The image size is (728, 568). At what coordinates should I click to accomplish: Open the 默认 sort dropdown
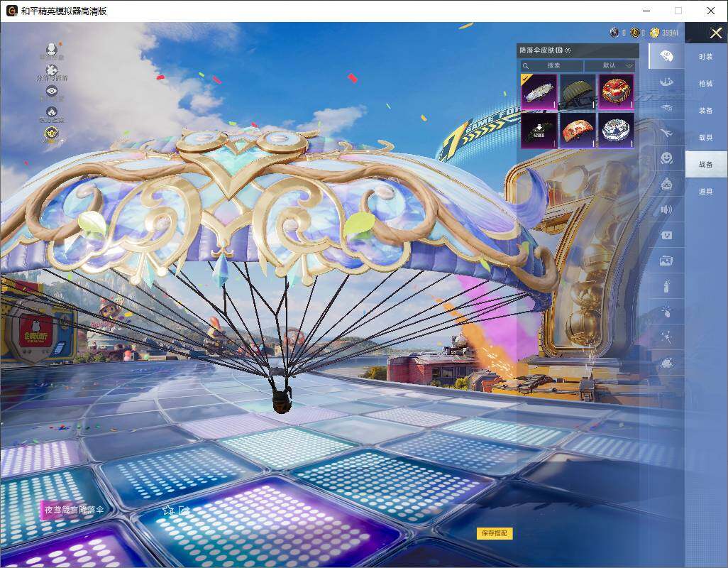[x=609, y=65]
